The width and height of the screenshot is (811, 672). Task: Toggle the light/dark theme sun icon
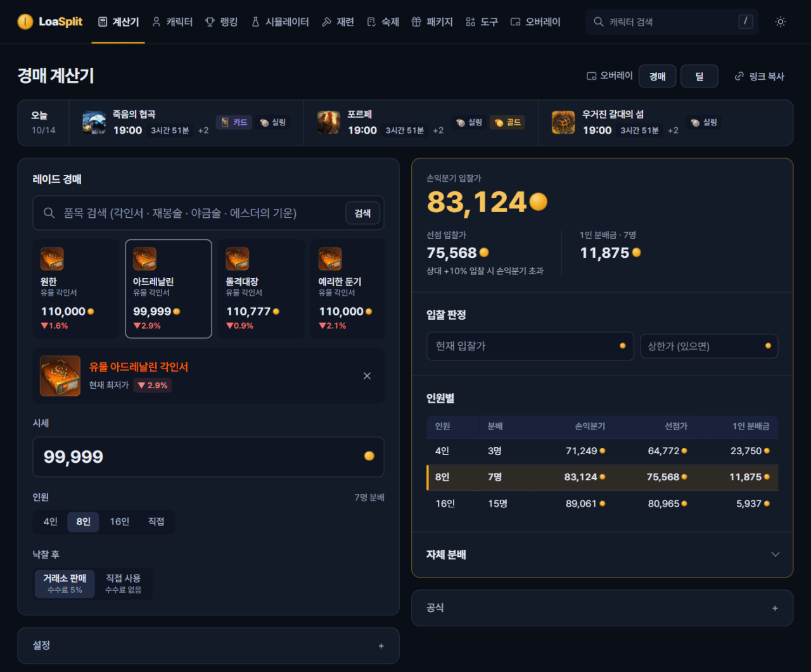(781, 22)
